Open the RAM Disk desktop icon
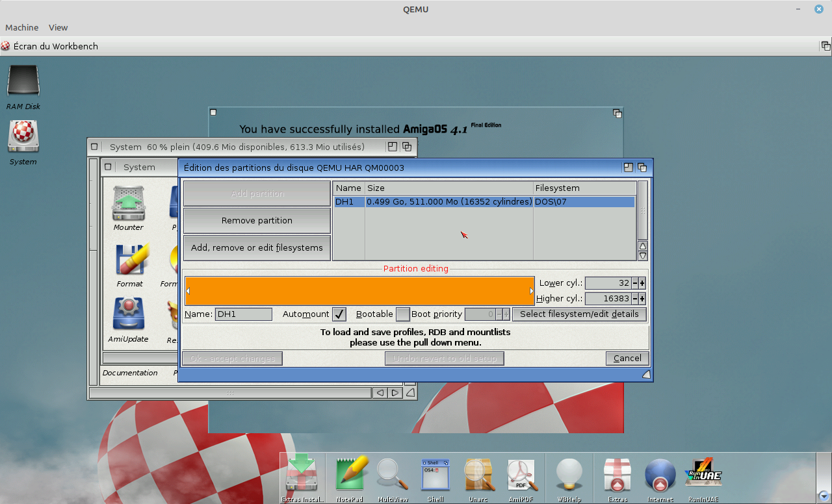This screenshot has height=504, width=832. click(23, 82)
